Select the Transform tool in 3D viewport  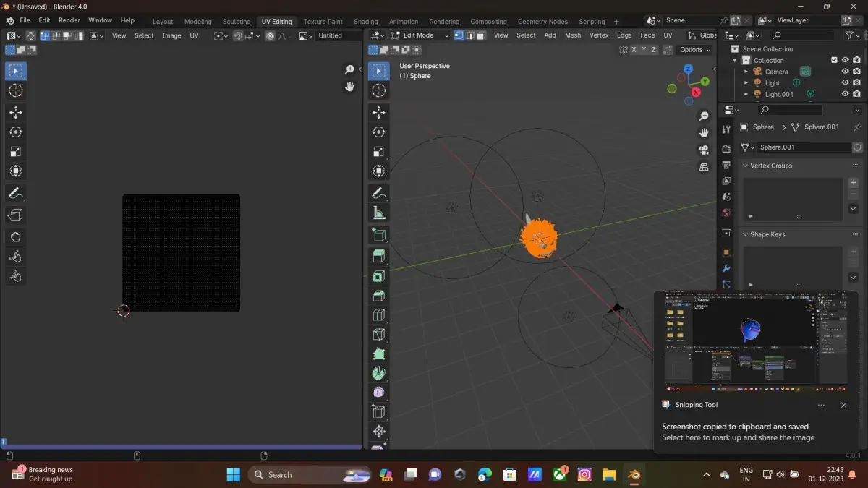tap(378, 171)
